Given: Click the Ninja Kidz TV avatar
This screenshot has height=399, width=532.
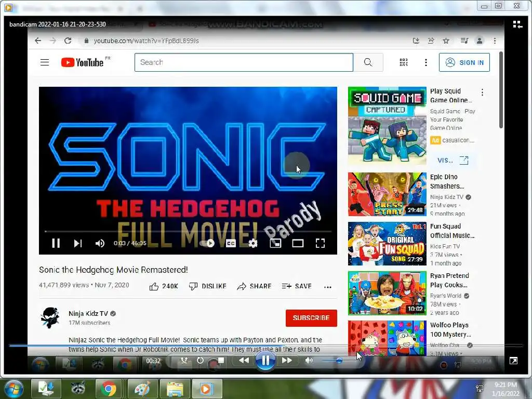Looking at the screenshot, I should [50, 318].
